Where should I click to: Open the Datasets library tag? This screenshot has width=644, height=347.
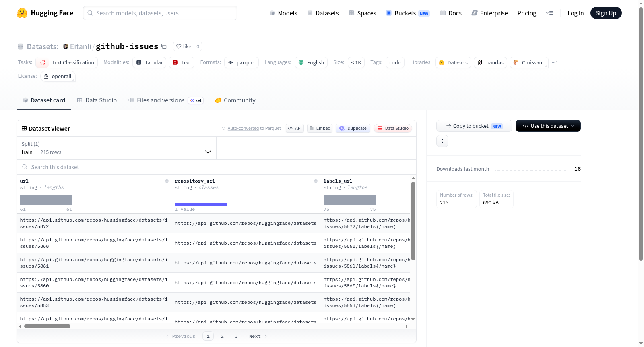(453, 62)
